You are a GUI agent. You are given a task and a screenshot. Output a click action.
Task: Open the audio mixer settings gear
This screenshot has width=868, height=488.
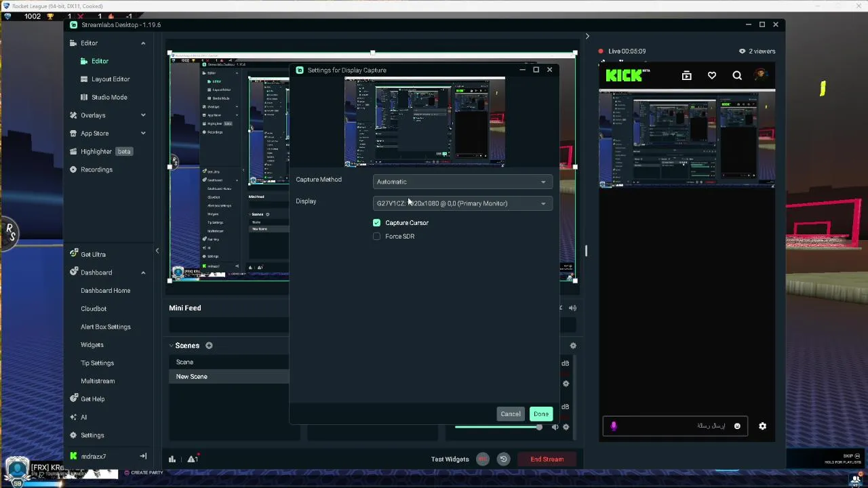(573, 346)
